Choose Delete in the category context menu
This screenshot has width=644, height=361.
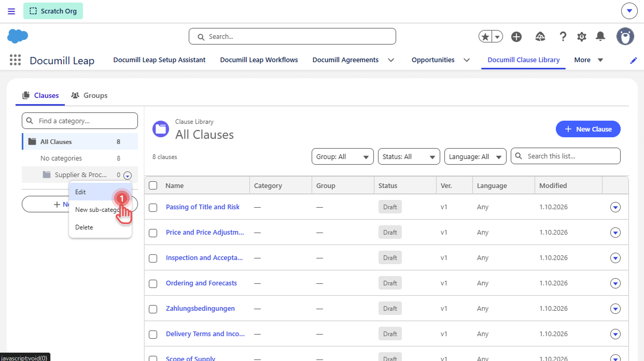100,227
